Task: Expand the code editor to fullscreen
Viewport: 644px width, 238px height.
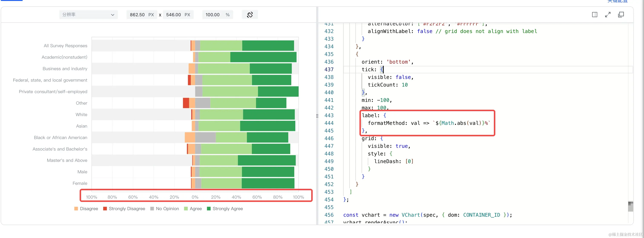Action: click(608, 15)
